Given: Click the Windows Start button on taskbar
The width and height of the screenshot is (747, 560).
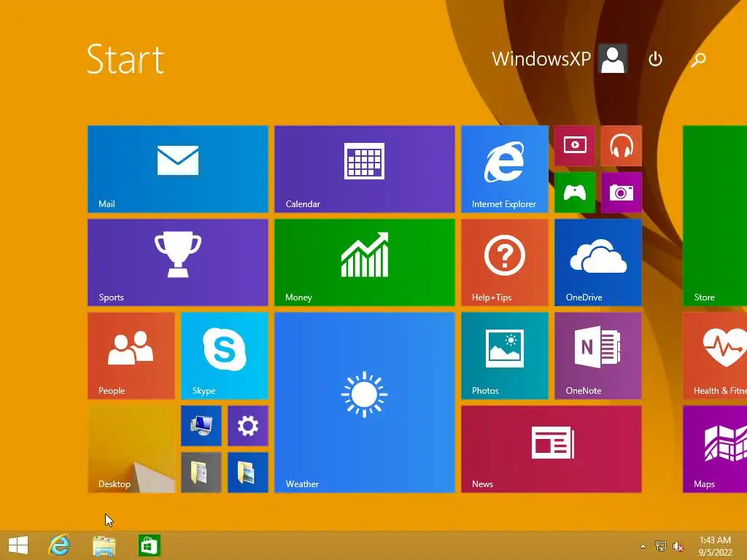Looking at the screenshot, I should 18,545.
